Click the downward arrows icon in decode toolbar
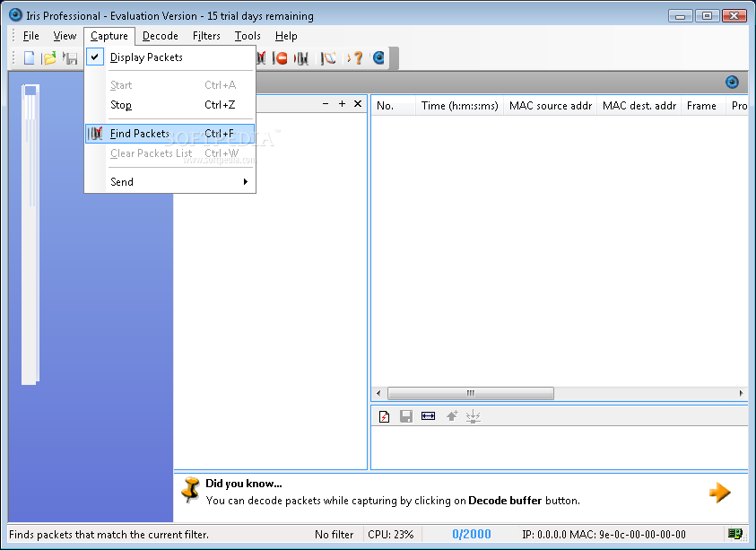Screen dimensions: 756x550 point(474,416)
